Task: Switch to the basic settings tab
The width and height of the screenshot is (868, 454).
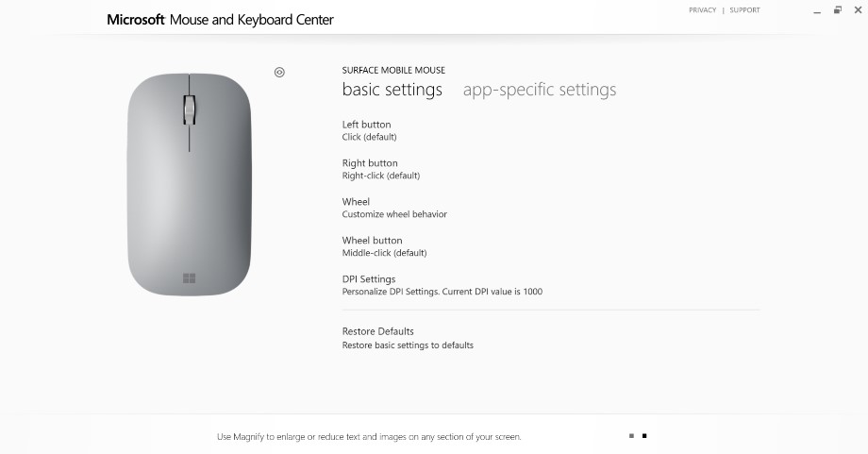Action: (x=392, y=89)
